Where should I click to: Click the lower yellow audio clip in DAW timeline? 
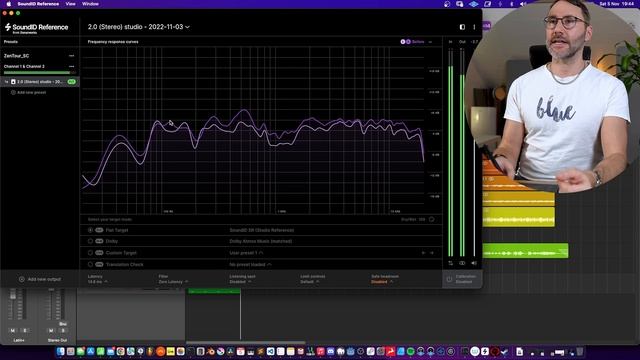518,217
